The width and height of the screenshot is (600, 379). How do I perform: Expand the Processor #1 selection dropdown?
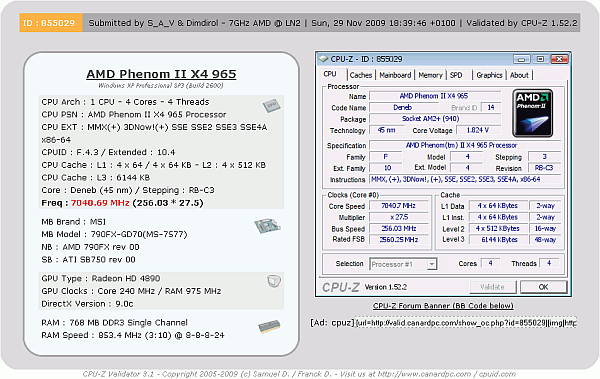click(432, 264)
